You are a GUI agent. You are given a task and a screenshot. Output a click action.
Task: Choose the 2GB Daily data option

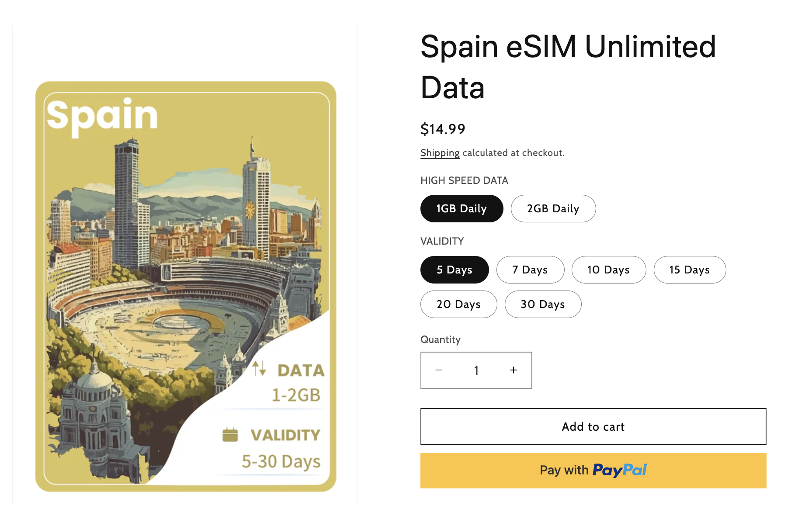point(553,209)
